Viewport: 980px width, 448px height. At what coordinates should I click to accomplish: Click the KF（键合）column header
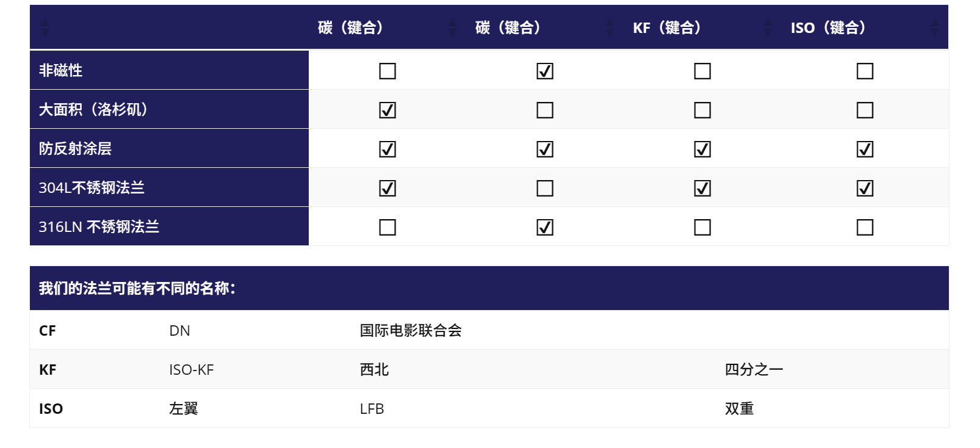click(x=667, y=27)
